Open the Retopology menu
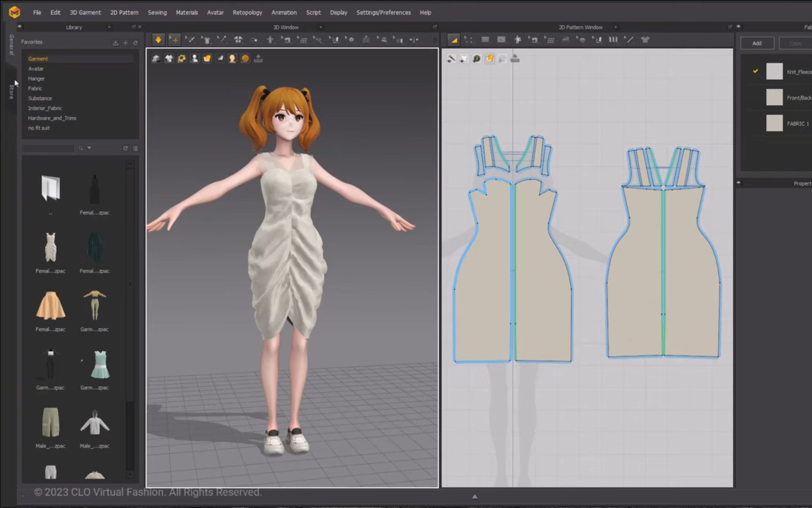The height and width of the screenshot is (508, 812). [247, 12]
